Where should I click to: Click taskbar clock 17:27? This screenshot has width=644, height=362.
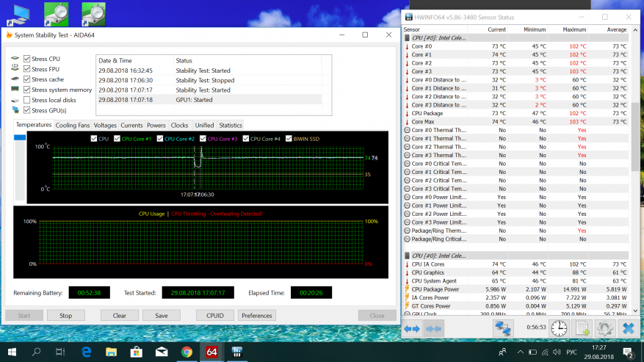pyautogui.click(x=598, y=347)
